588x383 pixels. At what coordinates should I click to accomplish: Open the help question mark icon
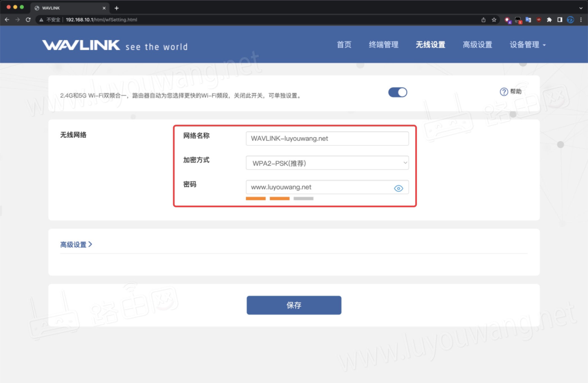[x=504, y=92]
